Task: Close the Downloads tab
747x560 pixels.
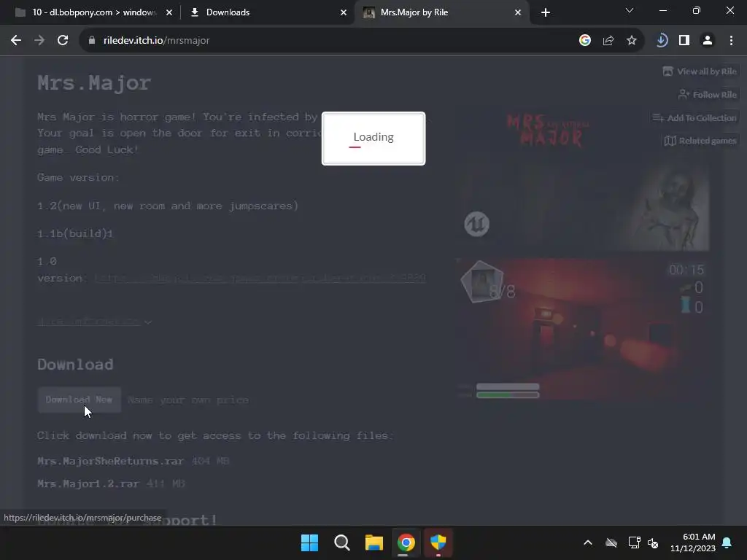Action: point(344,12)
